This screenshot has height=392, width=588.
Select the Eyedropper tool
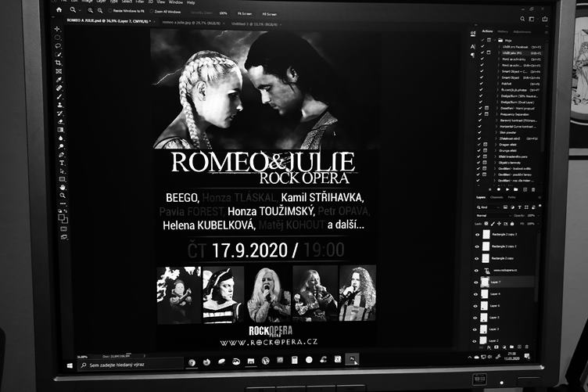59,80
